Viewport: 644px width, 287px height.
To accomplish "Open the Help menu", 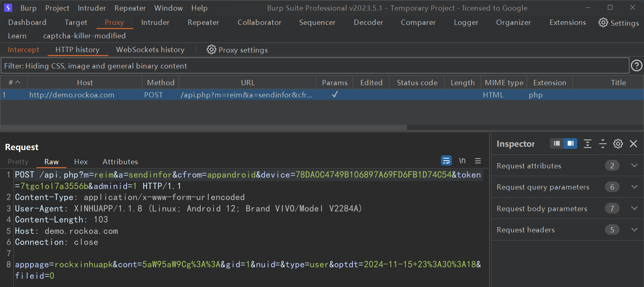I will pyautogui.click(x=199, y=8).
